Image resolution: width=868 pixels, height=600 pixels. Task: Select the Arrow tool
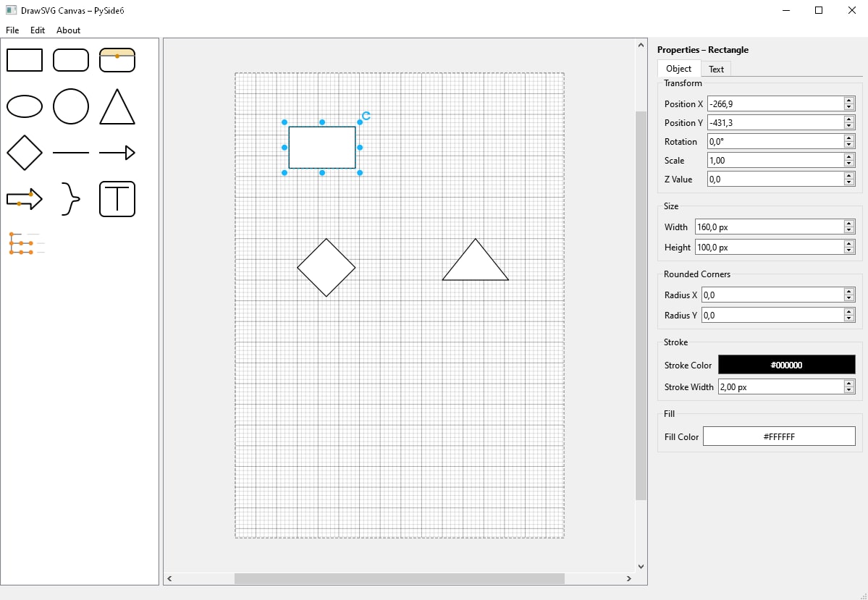117,153
